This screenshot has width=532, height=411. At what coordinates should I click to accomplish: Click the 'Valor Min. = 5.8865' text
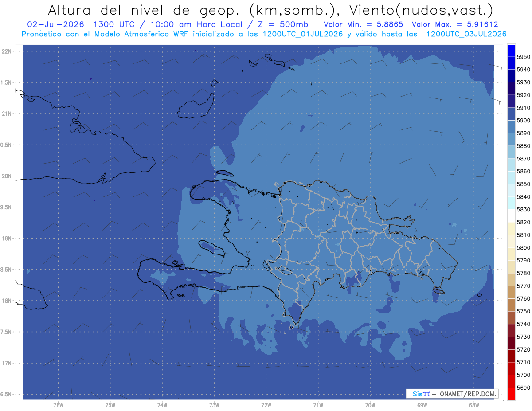(x=363, y=25)
